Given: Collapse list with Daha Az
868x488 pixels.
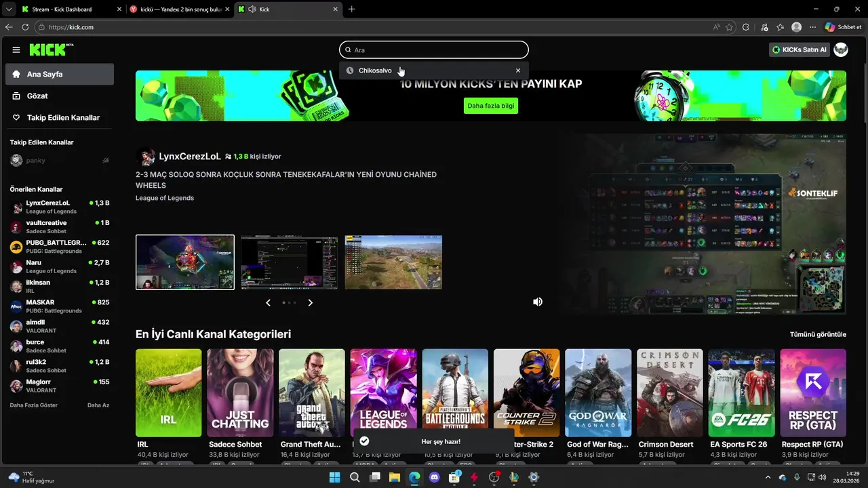Looking at the screenshot, I should 98,405.
